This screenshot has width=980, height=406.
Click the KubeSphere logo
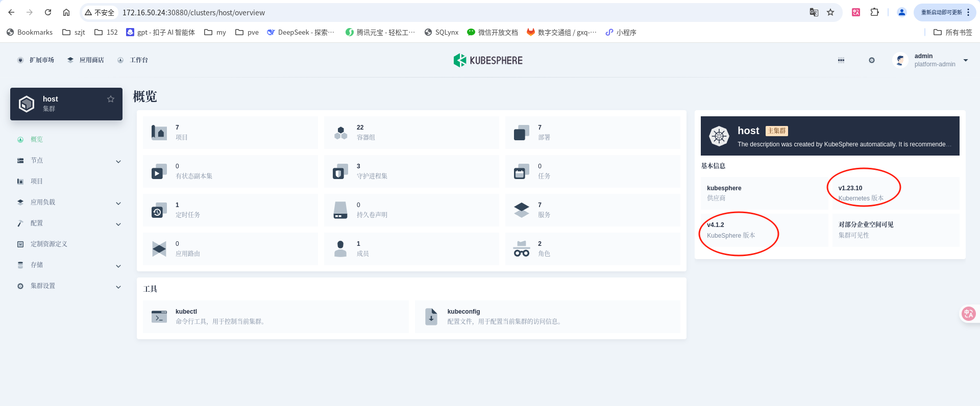coord(488,60)
